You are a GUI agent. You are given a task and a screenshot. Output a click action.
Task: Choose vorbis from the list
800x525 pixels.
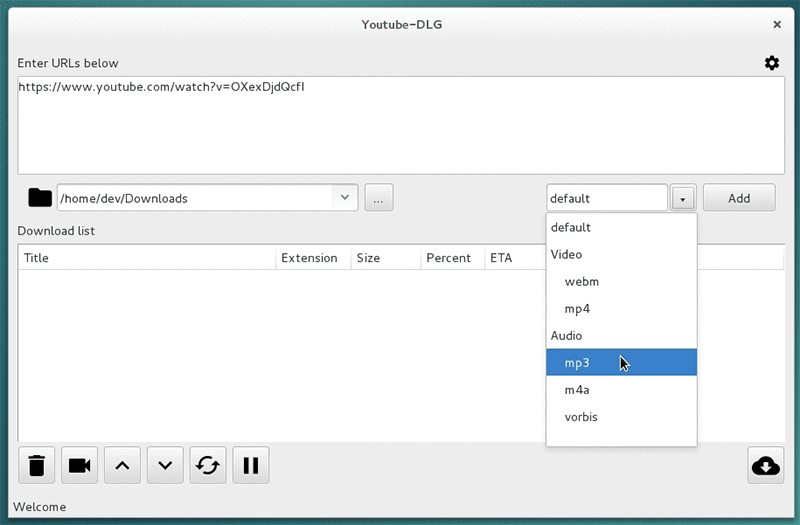(x=581, y=417)
